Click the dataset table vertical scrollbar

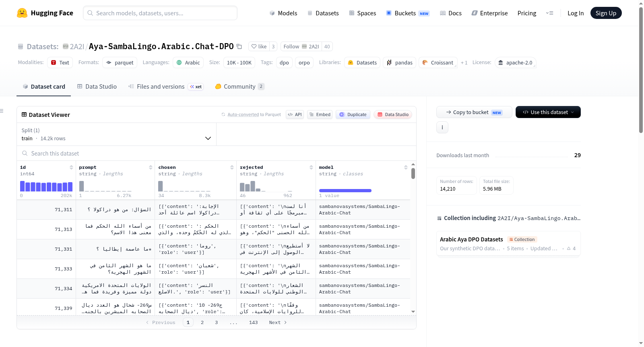(413, 173)
